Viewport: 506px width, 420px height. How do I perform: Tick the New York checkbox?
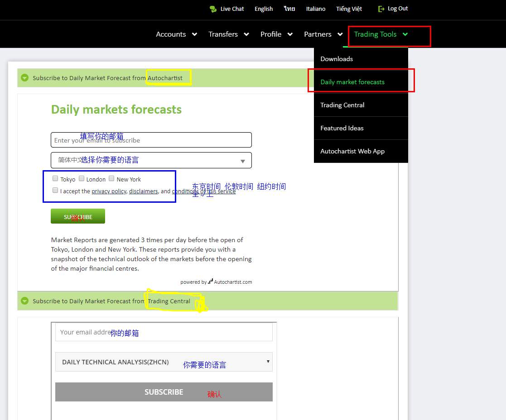(111, 179)
